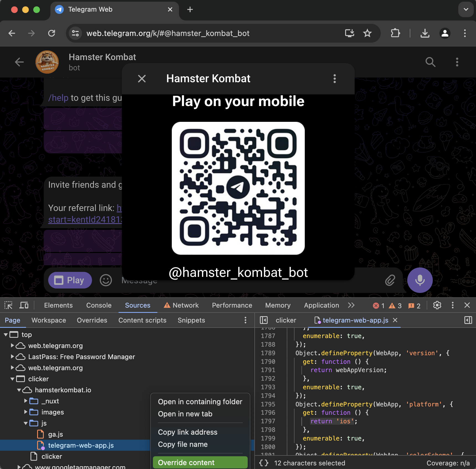Click the /help command link
The width and height of the screenshot is (476, 469).
pyautogui.click(x=58, y=98)
